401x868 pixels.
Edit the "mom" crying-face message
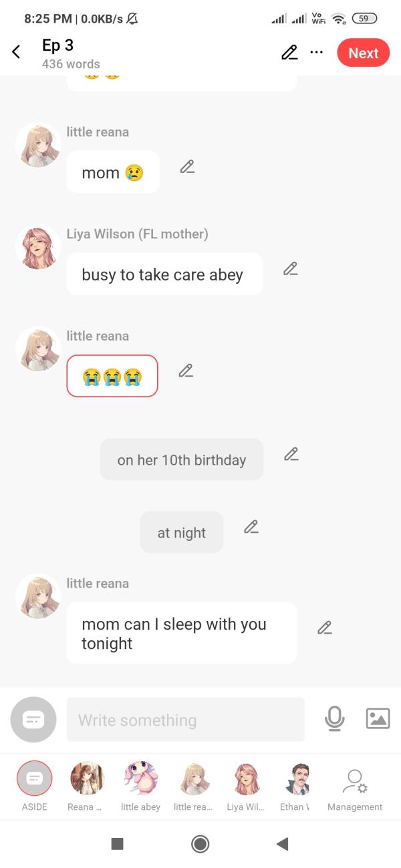[187, 167]
